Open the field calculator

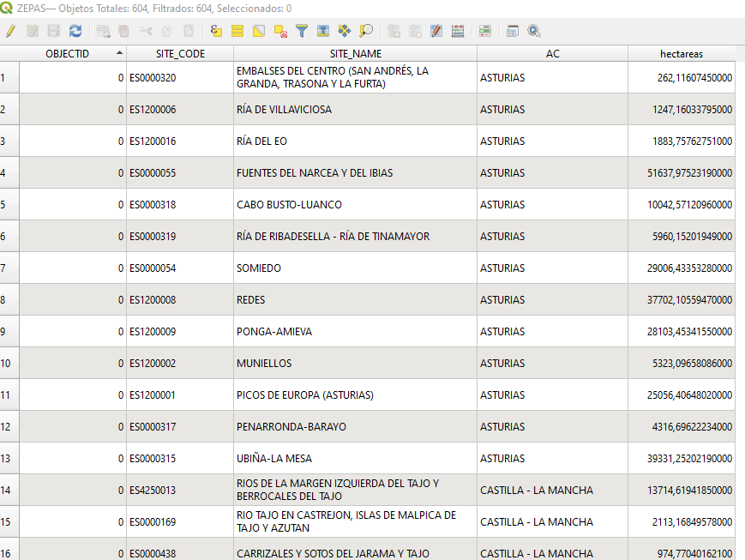tap(458, 31)
